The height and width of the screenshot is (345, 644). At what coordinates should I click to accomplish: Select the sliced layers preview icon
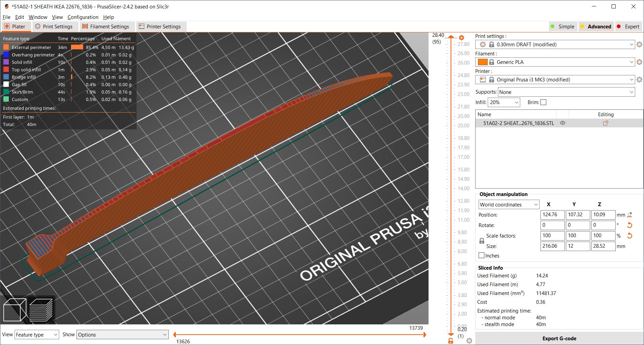click(41, 310)
